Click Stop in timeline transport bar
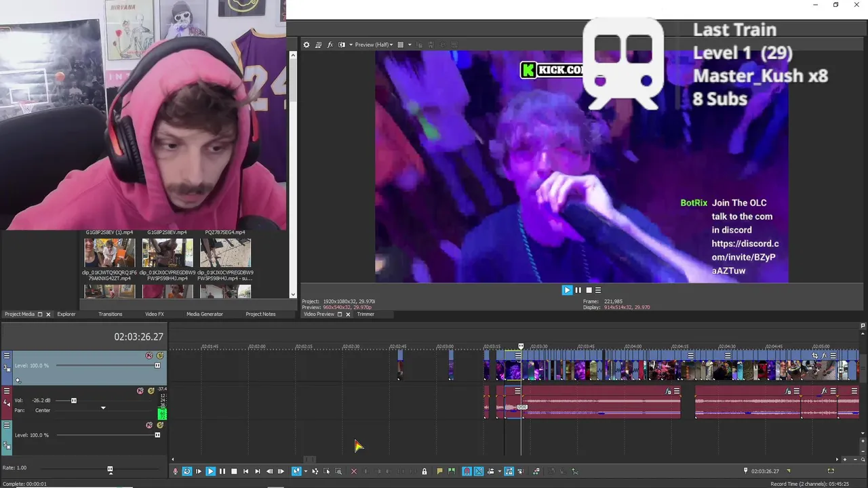 tap(234, 472)
